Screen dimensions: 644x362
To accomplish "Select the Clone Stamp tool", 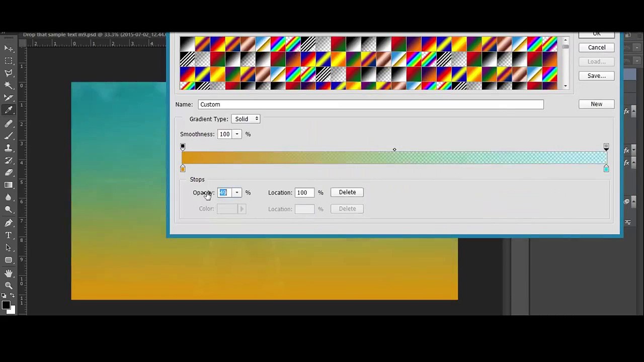I will coord(9,148).
